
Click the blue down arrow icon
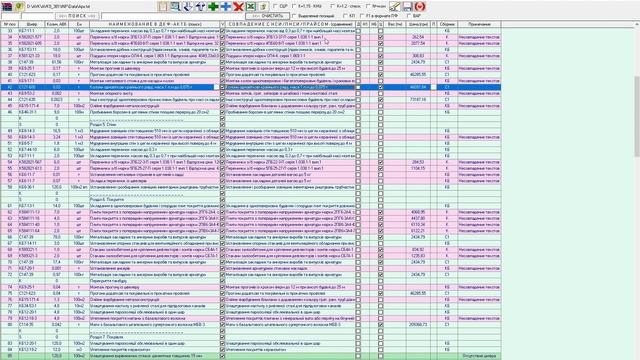click(x=188, y=6)
